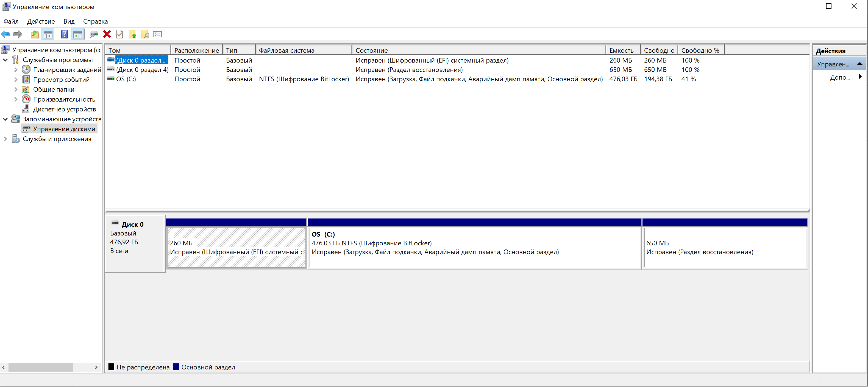Screen dimensions: 868x387
Task: Click the folder with magnifier icon
Action: (145, 34)
